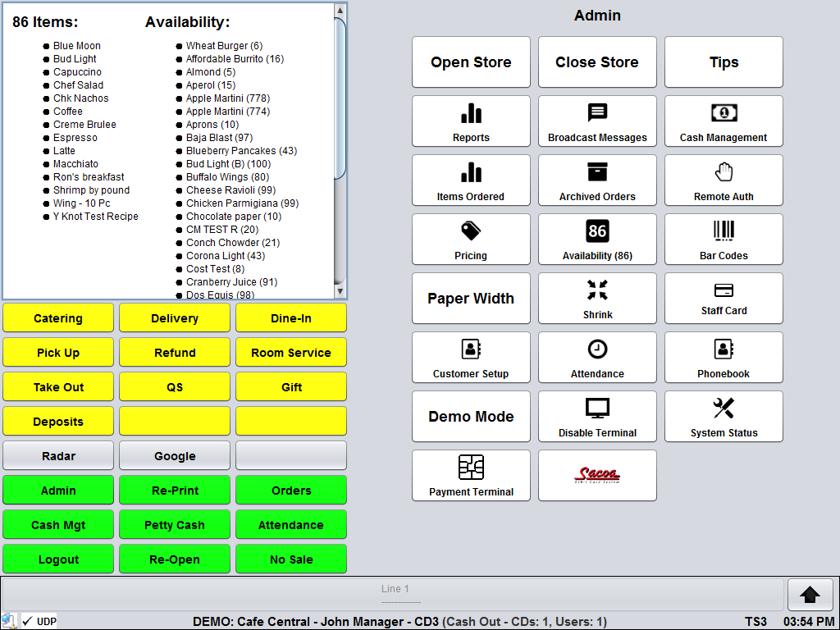Open the Reports bar chart icon
Viewport: 840px width, 630px height.
tap(471, 121)
